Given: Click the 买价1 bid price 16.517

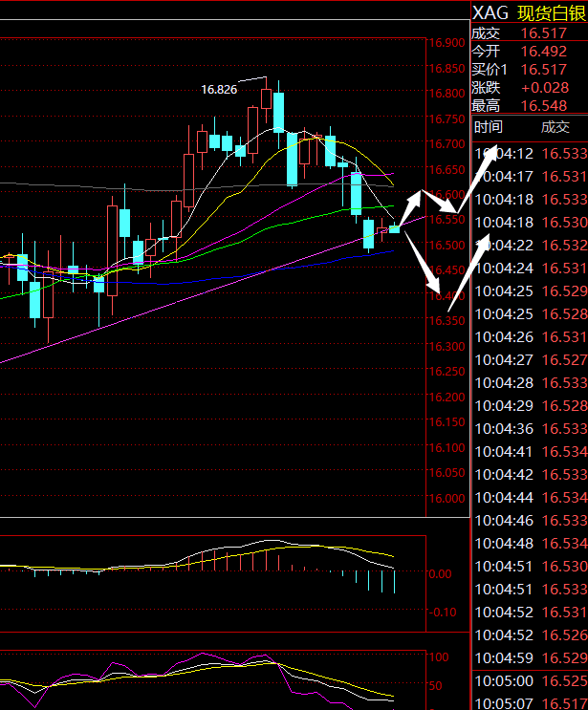Looking at the screenshot, I should [544, 69].
